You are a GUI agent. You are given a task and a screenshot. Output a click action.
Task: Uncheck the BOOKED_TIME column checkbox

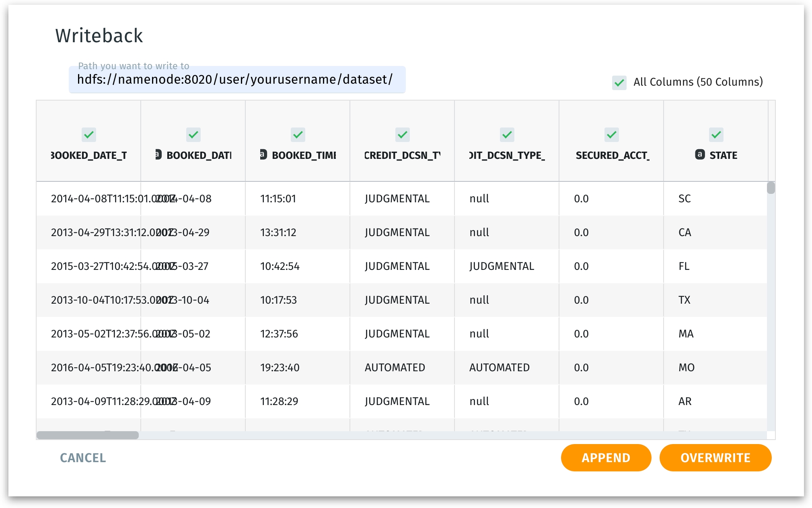[298, 135]
